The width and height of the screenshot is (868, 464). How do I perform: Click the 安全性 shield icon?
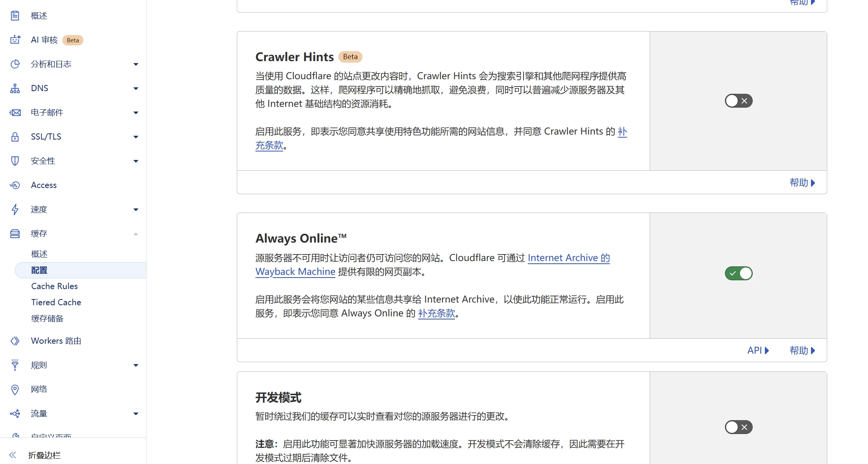15,161
